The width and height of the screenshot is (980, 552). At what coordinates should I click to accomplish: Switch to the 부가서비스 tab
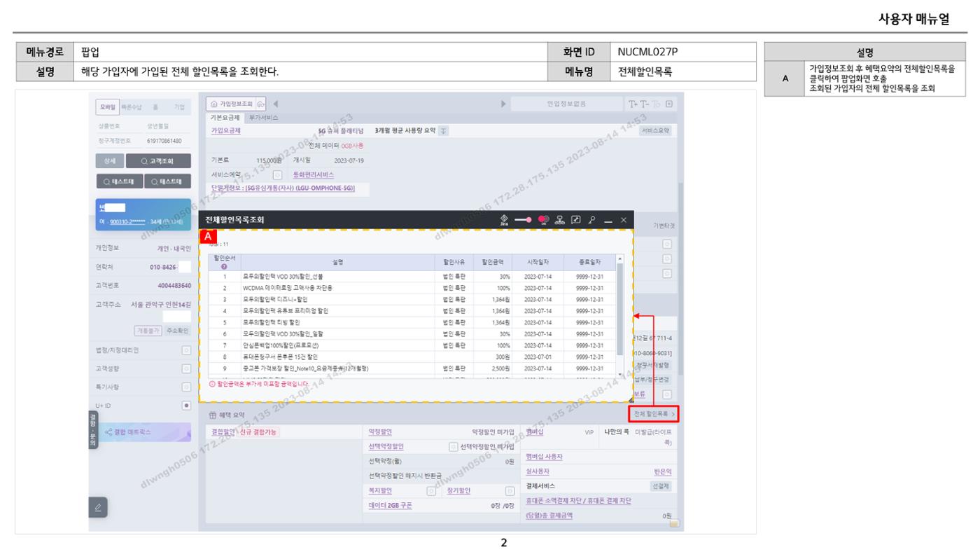[263, 117]
